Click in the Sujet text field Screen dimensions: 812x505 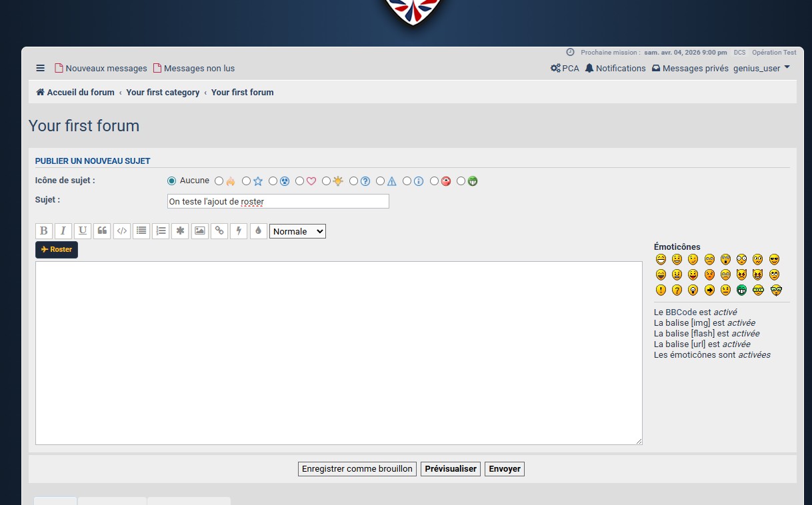pyautogui.click(x=278, y=201)
